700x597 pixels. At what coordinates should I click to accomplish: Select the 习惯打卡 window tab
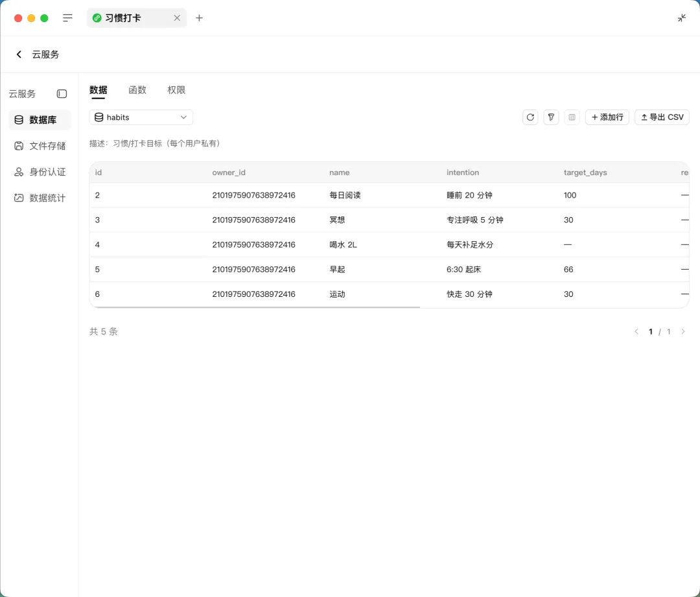coord(137,18)
